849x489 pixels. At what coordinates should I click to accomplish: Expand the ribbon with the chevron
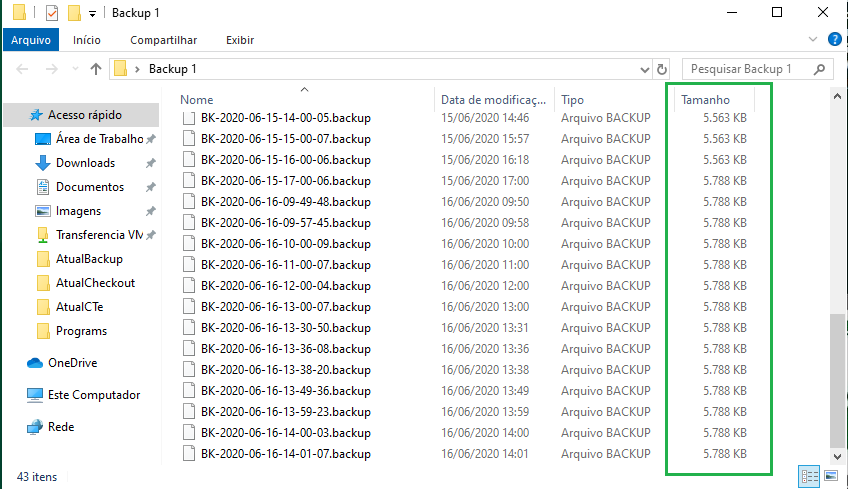pyautogui.click(x=813, y=40)
